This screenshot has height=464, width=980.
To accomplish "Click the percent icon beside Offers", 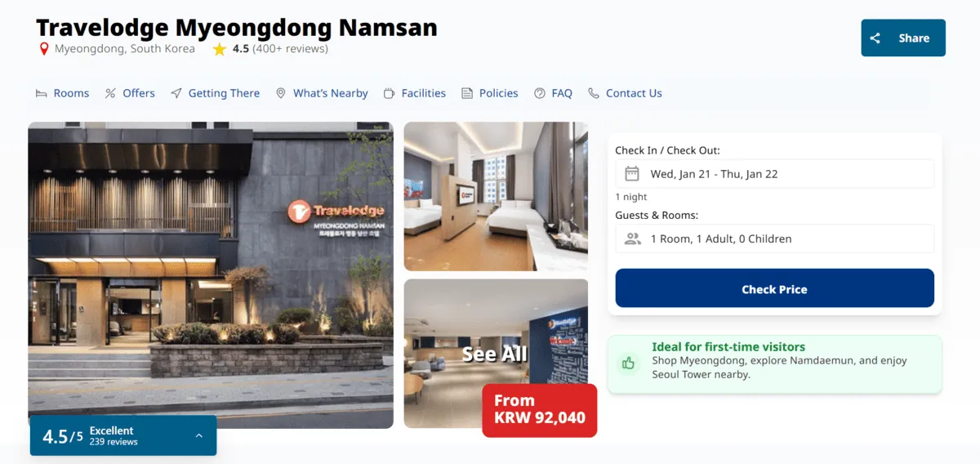I will [110, 94].
